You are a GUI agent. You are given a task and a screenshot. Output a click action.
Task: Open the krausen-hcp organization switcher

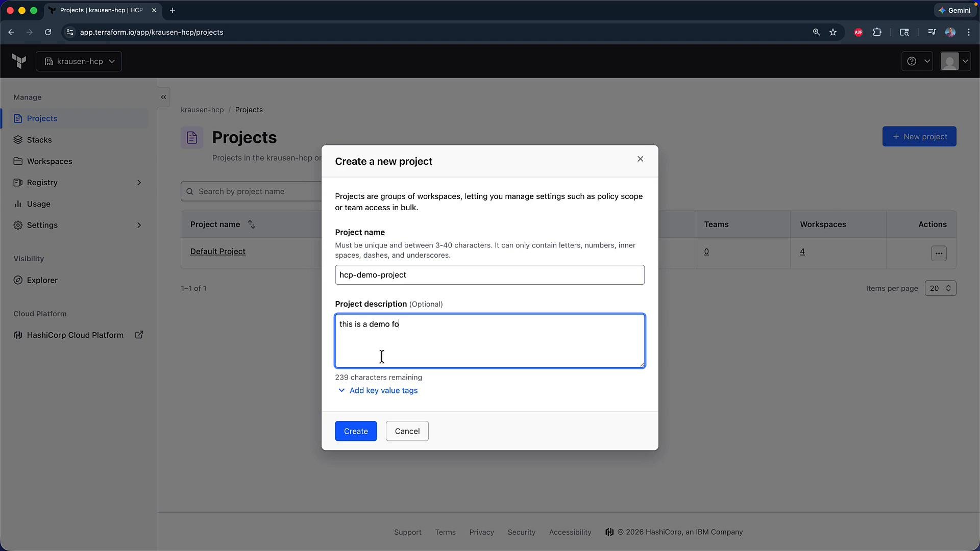click(x=79, y=61)
